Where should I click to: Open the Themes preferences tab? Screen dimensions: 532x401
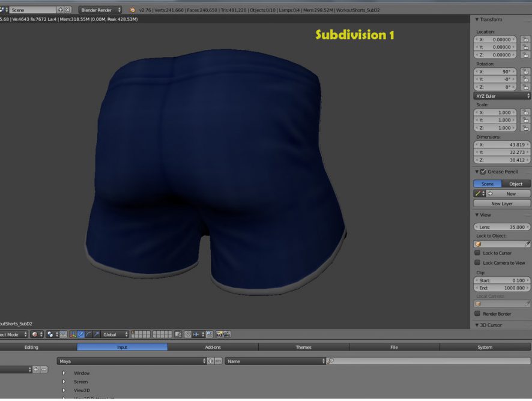click(x=304, y=347)
